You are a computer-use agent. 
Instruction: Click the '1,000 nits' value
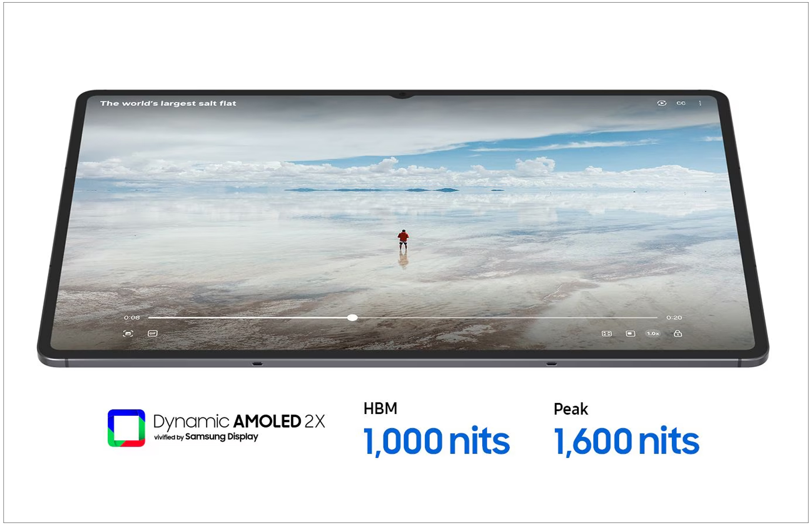tap(436, 441)
